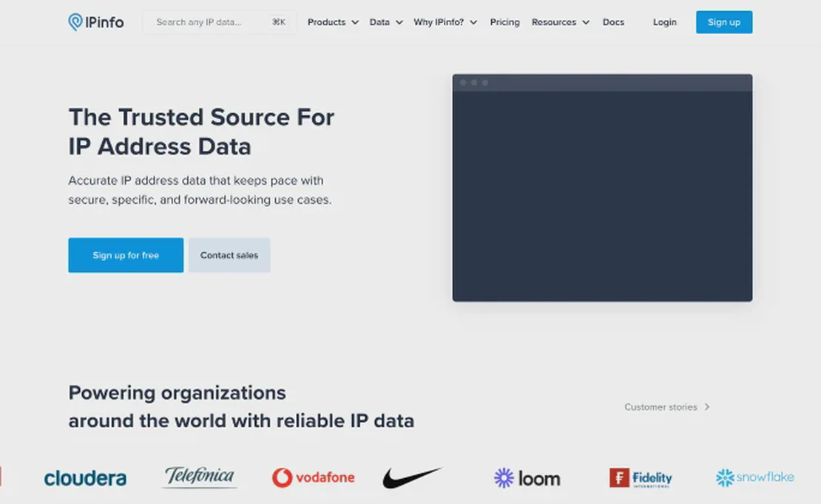Open the Resources dropdown
The width and height of the screenshot is (821, 504).
560,22
